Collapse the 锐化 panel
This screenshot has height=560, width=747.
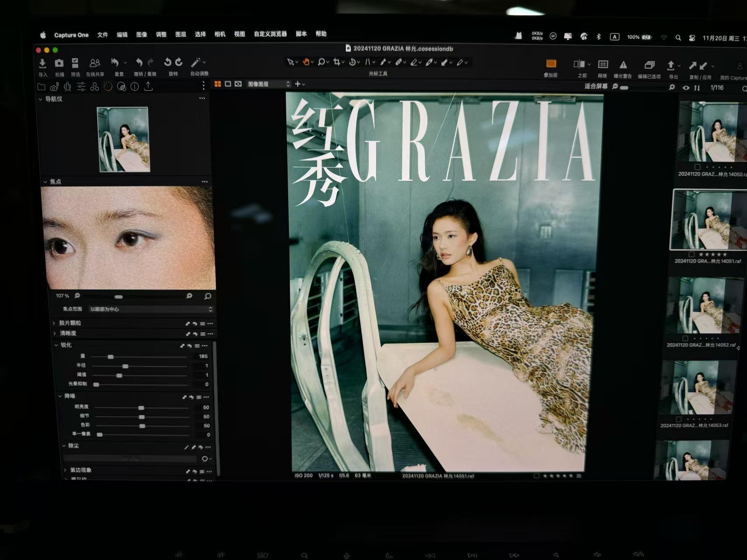click(56, 345)
